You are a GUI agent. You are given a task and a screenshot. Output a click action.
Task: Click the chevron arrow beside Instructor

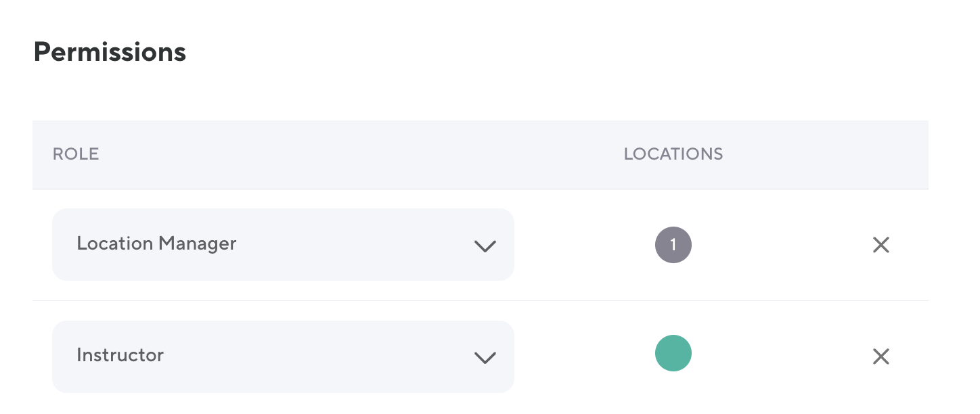pyautogui.click(x=485, y=357)
